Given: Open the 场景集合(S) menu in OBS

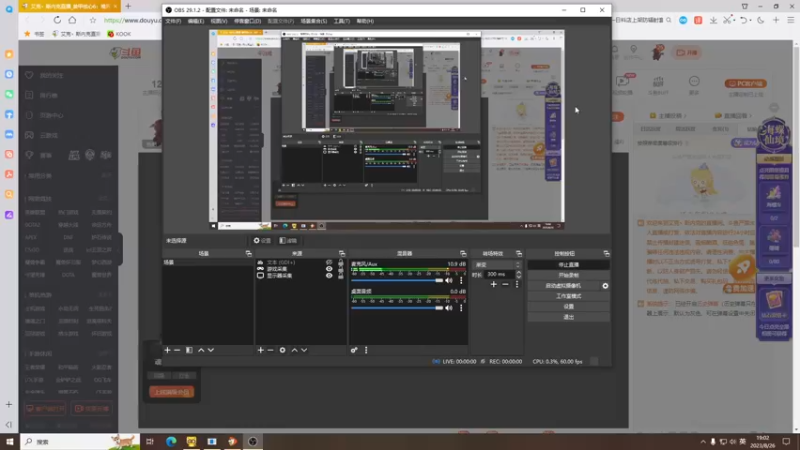Looking at the screenshot, I should [x=313, y=21].
